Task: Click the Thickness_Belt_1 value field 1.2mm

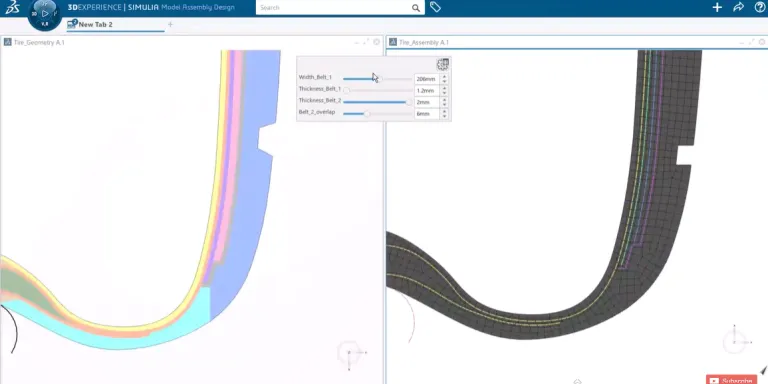Action: (427, 91)
